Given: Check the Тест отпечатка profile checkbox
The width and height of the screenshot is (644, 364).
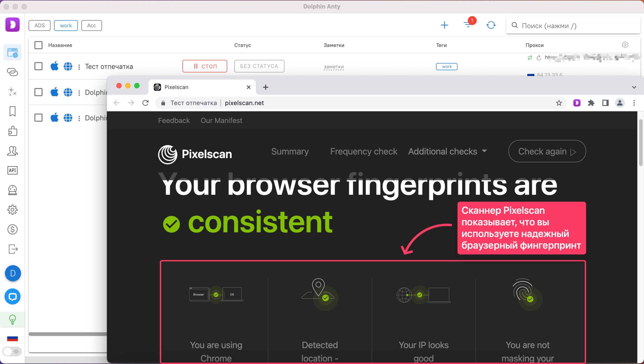Looking at the screenshot, I should [x=38, y=66].
